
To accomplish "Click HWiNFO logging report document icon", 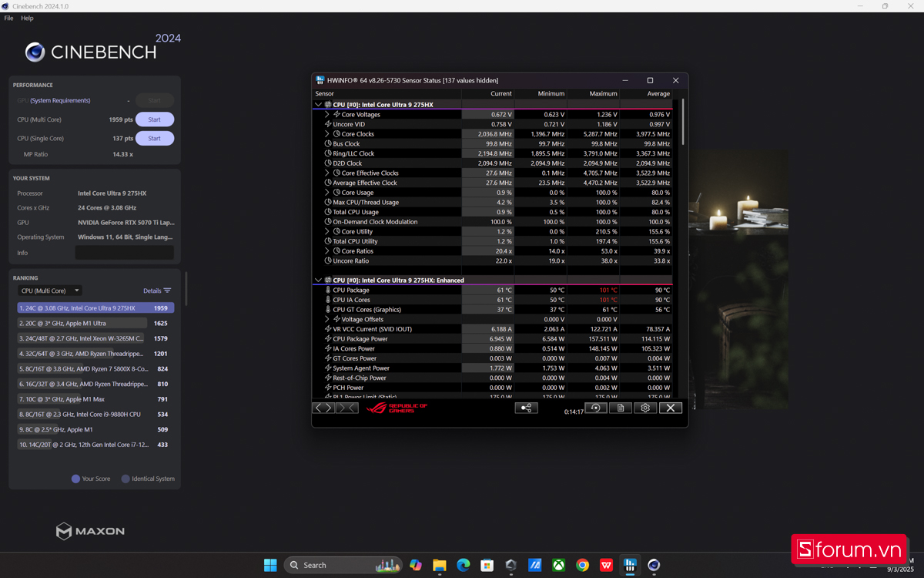I will [x=621, y=408].
